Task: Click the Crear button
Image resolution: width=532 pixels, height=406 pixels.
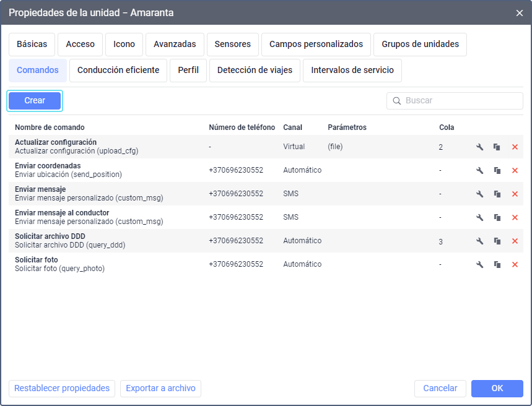Action: (x=35, y=101)
